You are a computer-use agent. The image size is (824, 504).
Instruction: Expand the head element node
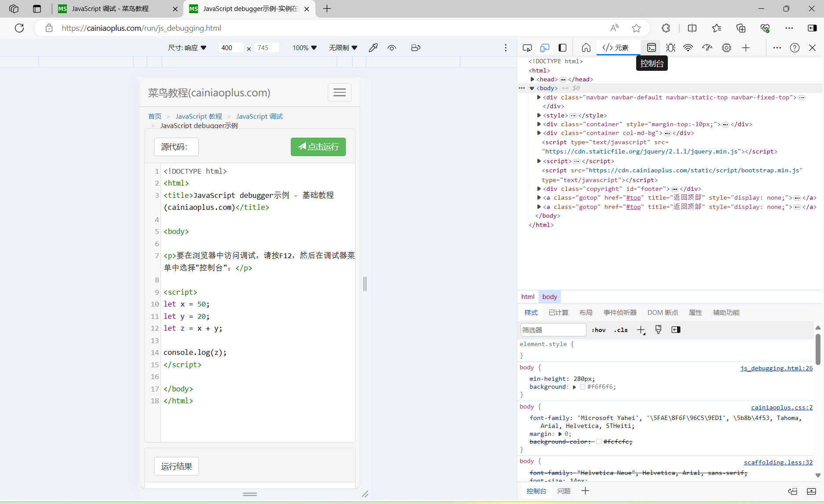pyautogui.click(x=532, y=79)
